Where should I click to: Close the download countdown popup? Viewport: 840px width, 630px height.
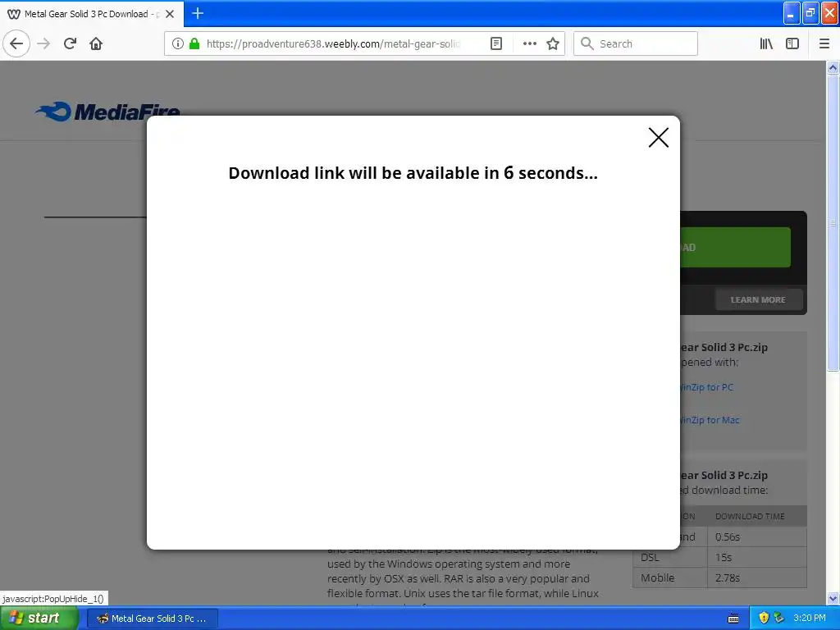point(659,138)
